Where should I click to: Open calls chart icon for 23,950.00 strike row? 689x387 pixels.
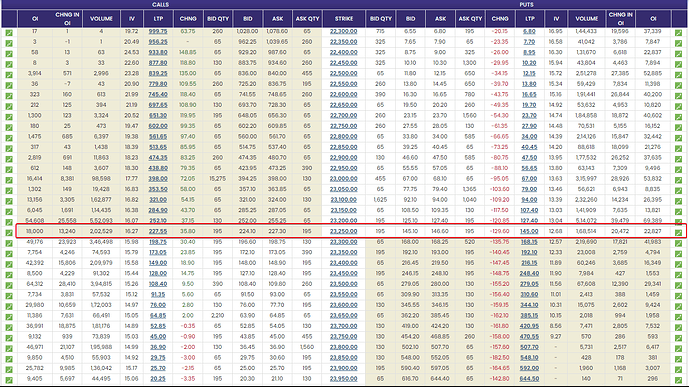point(9,380)
